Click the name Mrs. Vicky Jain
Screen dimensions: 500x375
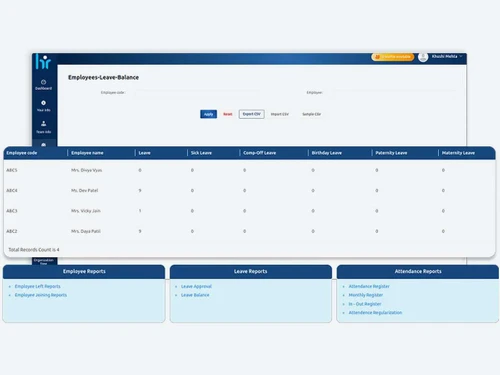pyautogui.click(x=86, y=211)
